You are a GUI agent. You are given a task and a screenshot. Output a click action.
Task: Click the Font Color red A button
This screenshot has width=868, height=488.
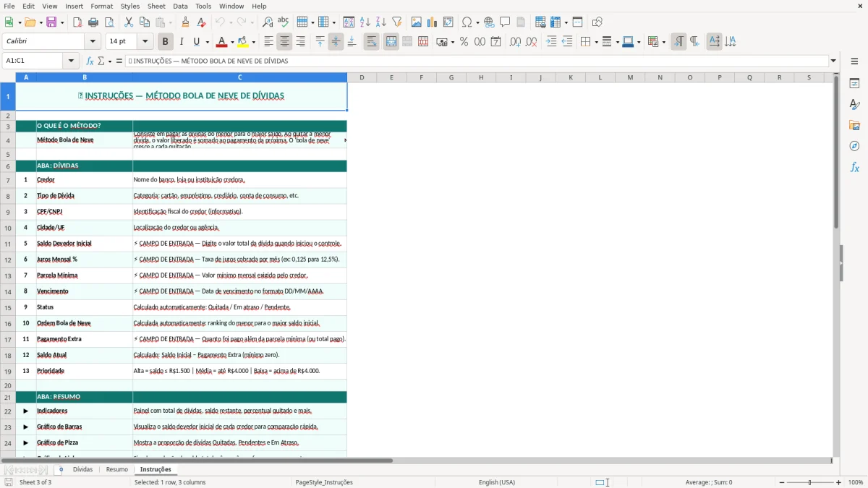[222, 42]
